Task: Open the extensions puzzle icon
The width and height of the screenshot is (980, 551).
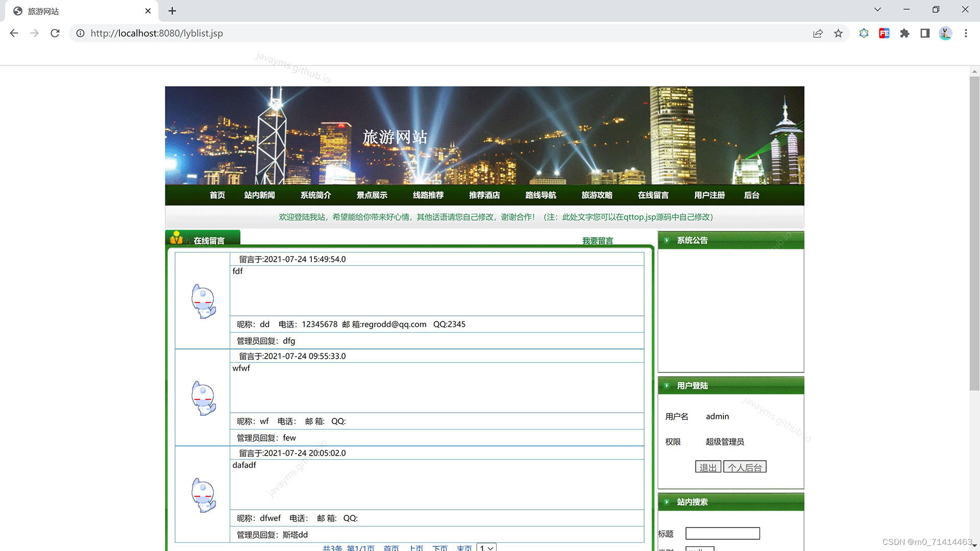Action: [x=904, y=33]
